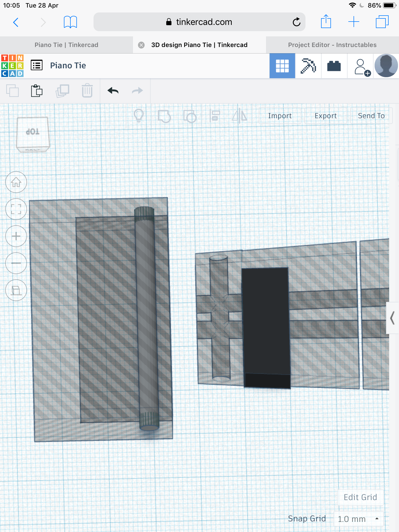Undo the last action

[x=113, y=91]
